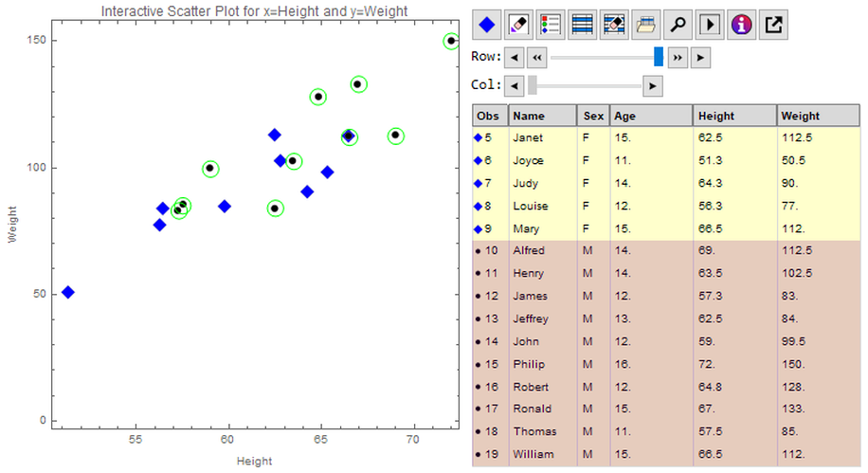Click the gray Col slider handle
The image size is (868, 473).
click(x=533, y=85)
